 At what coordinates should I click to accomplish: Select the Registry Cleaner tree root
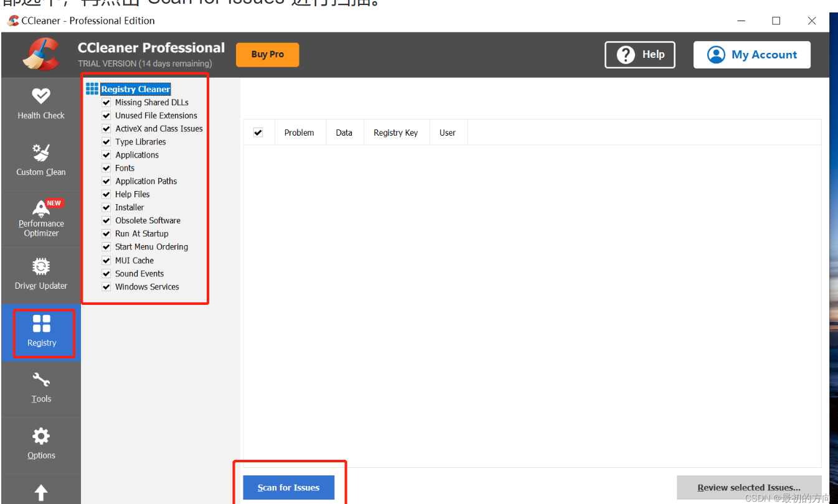tap(136, 90)
